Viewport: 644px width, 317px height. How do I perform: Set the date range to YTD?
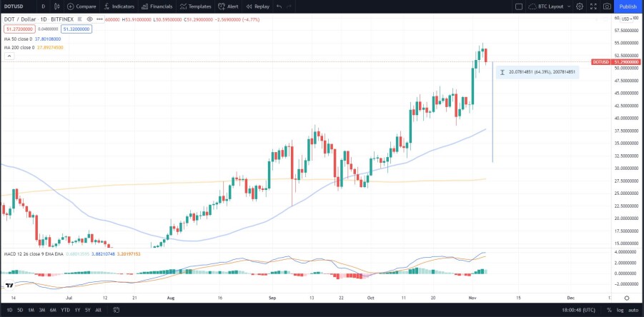pos(65,310)
